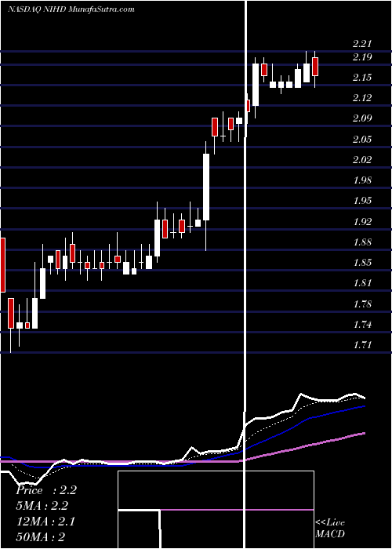Image resolution: width=392 pixels, height=549 pixels.
Task: Click the 2.21 price axis label
Action: 362,44
